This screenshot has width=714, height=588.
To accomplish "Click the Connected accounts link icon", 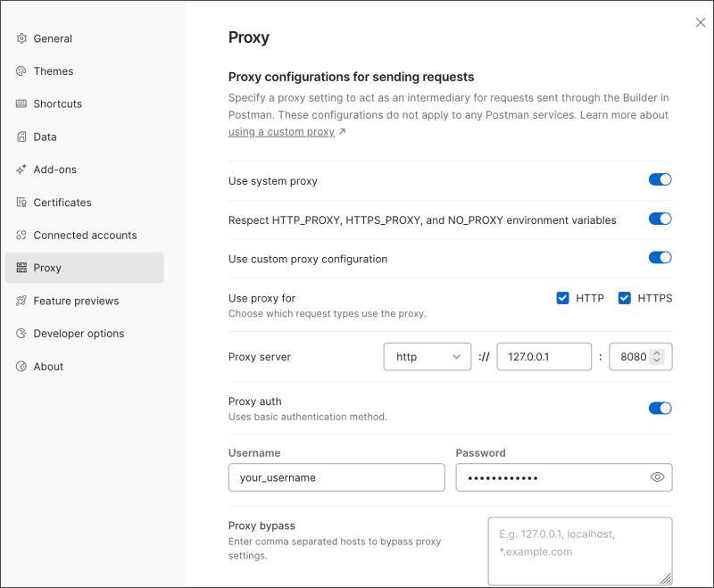I will [x=21, y=236].
